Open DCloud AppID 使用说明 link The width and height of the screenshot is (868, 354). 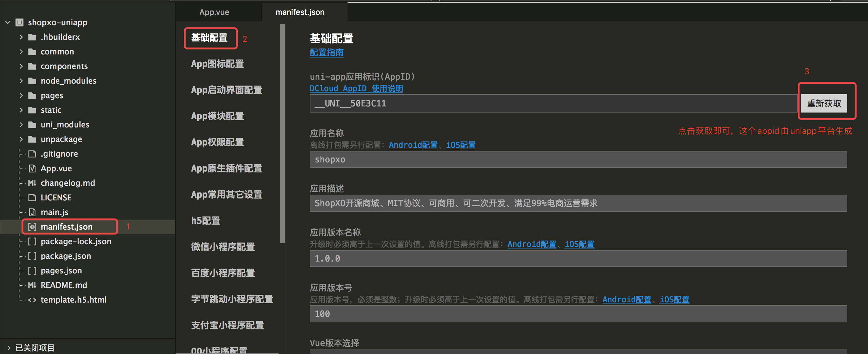click(x=356, y=88)
